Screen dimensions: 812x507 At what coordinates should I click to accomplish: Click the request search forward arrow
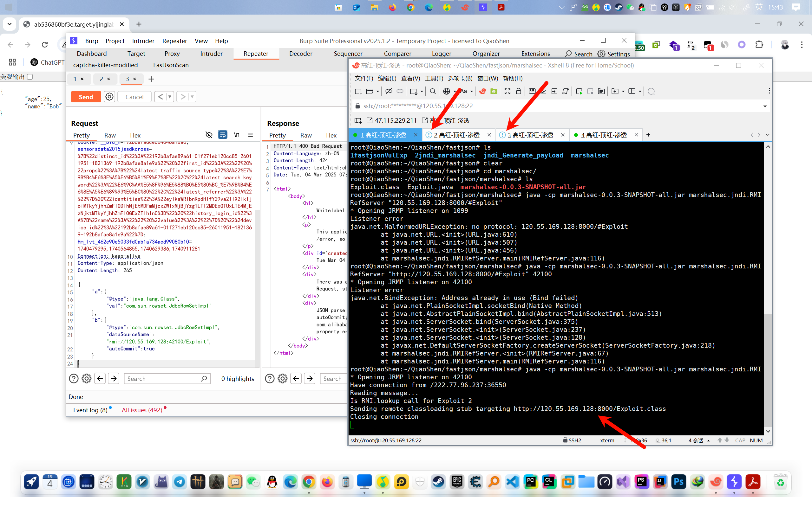[114, 379]
